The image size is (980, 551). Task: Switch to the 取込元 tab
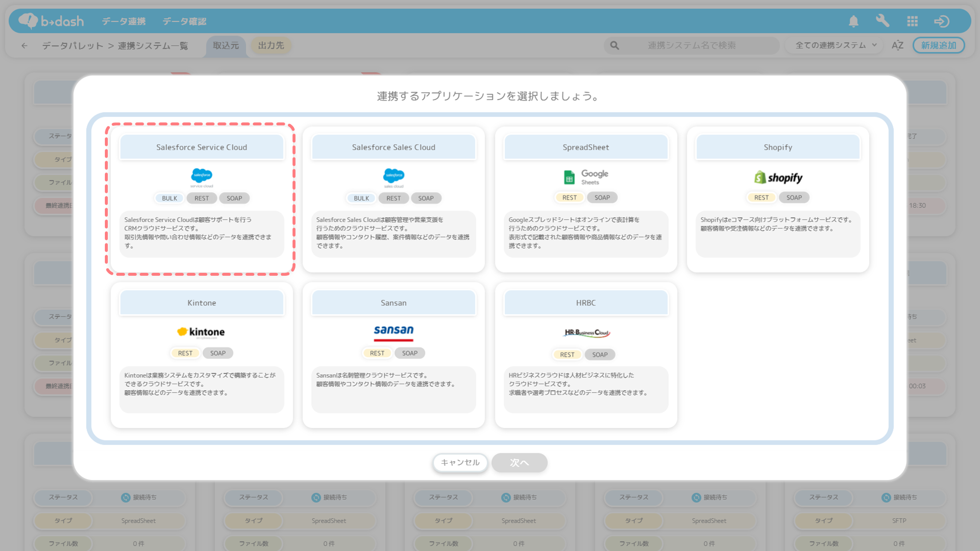tap(226, 46)
